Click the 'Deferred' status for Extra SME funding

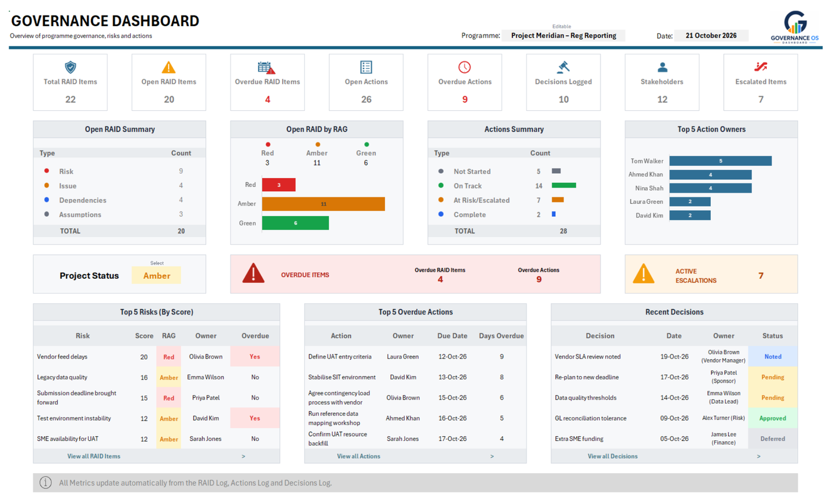773,438
